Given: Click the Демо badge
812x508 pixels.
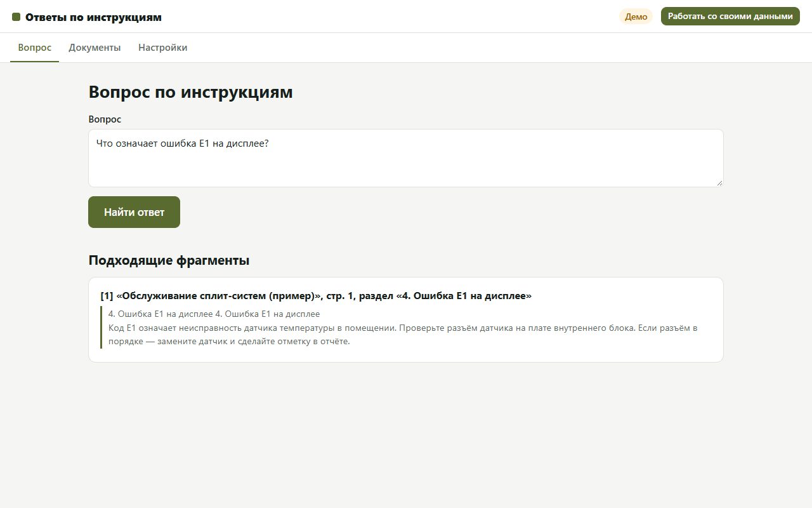Looking at the screenshot, I should (636, 17).
